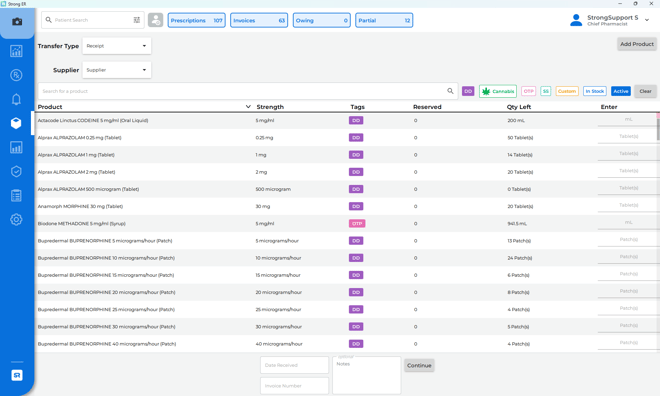The width and height of the screenshot is (660, 396).
Task: Click the Tags column header
Action: pyautogui.click(x=357, y=107)
